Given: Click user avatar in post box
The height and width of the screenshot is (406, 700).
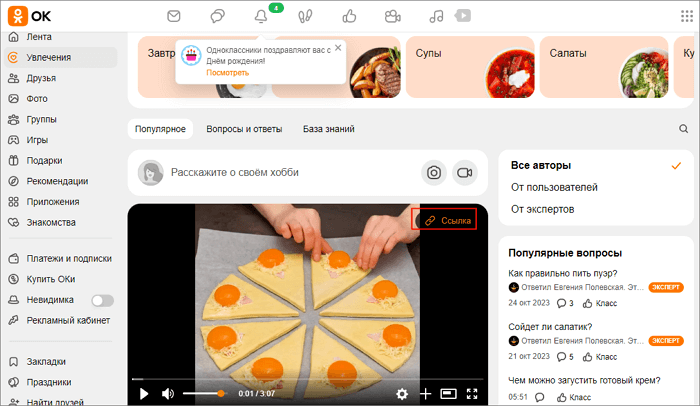Looking at the screenshot, I should pyautogui.click(x=150, y=172).
